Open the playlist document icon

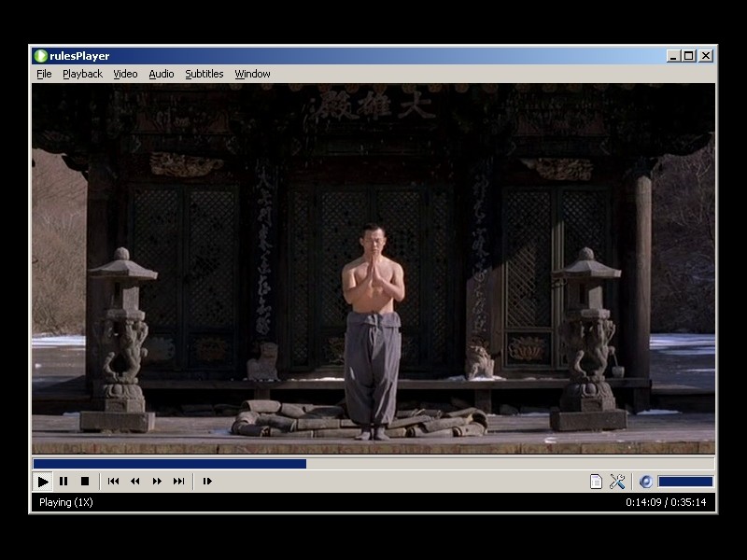pos(596,482)
